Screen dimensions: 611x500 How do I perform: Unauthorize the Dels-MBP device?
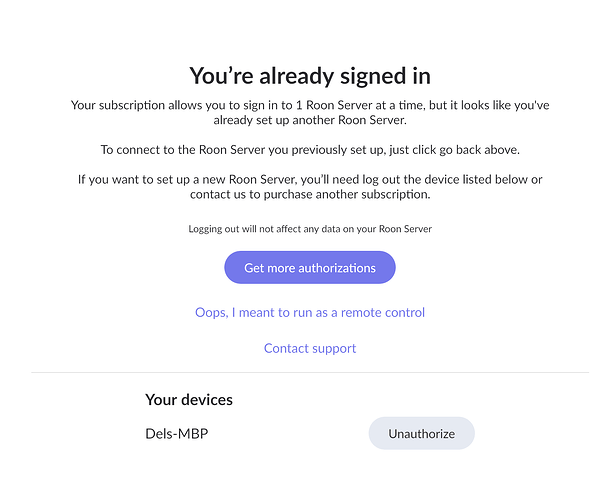coord(421,434)
